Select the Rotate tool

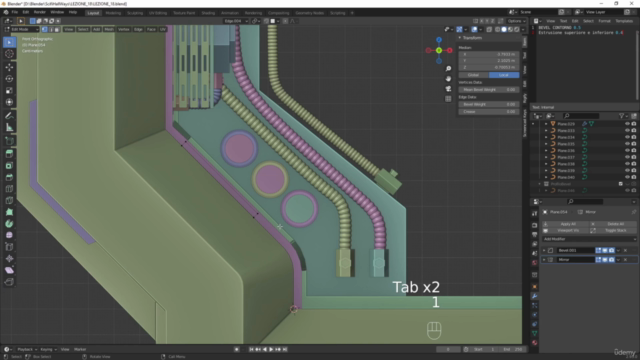(9, 79)
